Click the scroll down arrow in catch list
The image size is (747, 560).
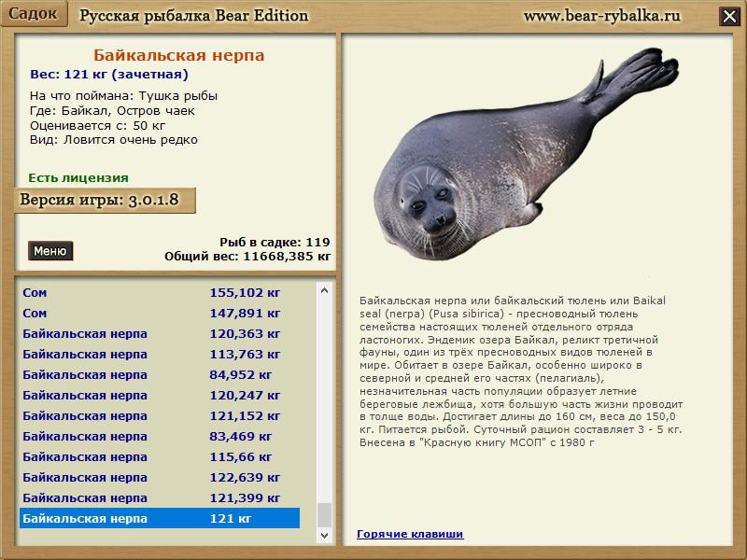(x=324, y=536)
